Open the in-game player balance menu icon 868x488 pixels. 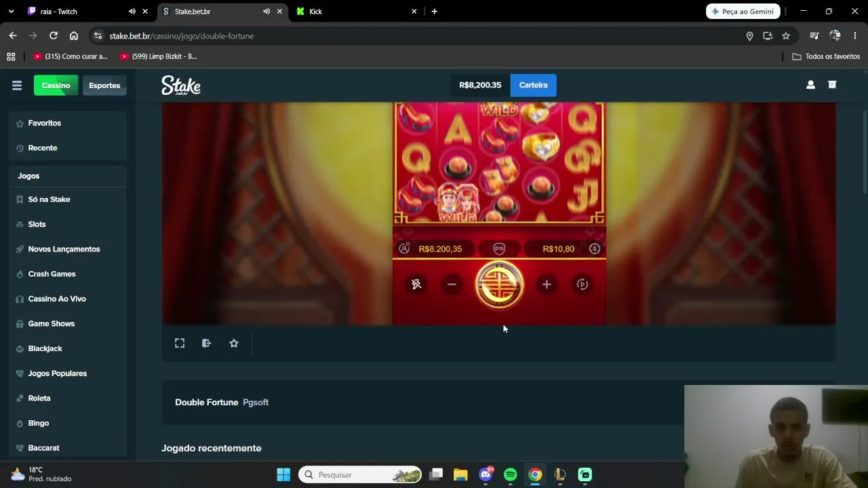[x=404, y=249]
